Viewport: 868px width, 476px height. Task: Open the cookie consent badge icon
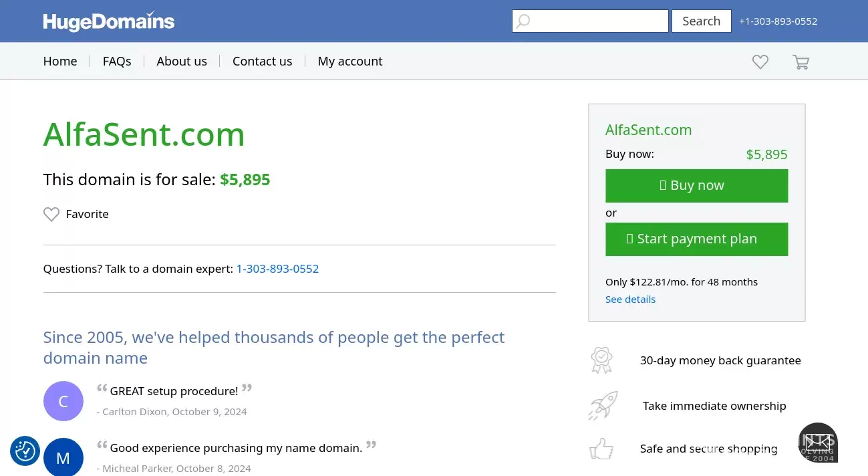point(25,451)
